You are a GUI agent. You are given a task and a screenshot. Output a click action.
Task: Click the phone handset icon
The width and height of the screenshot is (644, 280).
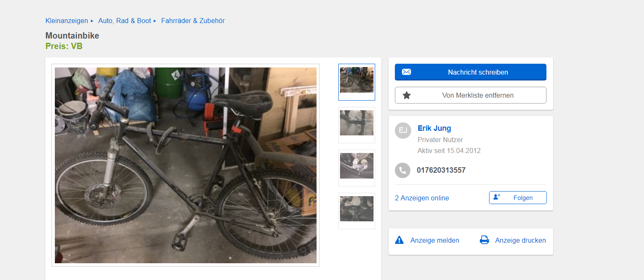[403, 170]
